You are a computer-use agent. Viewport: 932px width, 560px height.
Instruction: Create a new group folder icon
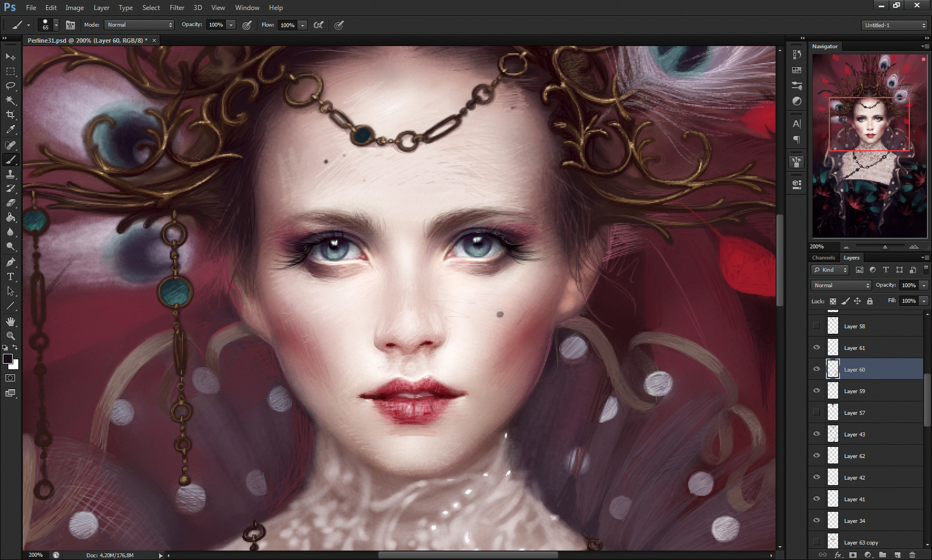(x=882, y=554)
